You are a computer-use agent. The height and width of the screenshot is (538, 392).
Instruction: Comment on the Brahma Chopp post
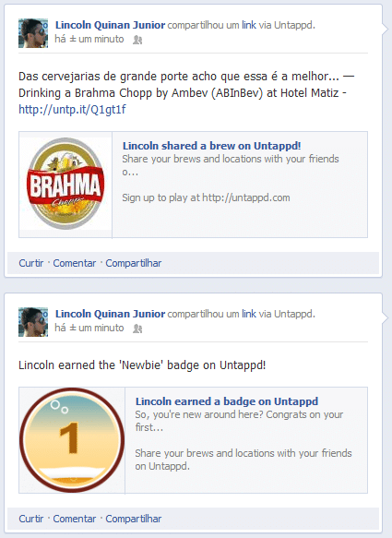tap(75, 263)
